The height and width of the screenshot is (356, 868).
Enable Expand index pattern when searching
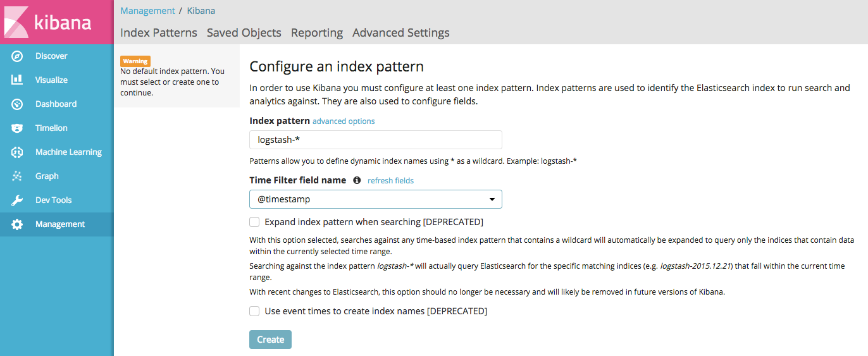coord(254,222)
